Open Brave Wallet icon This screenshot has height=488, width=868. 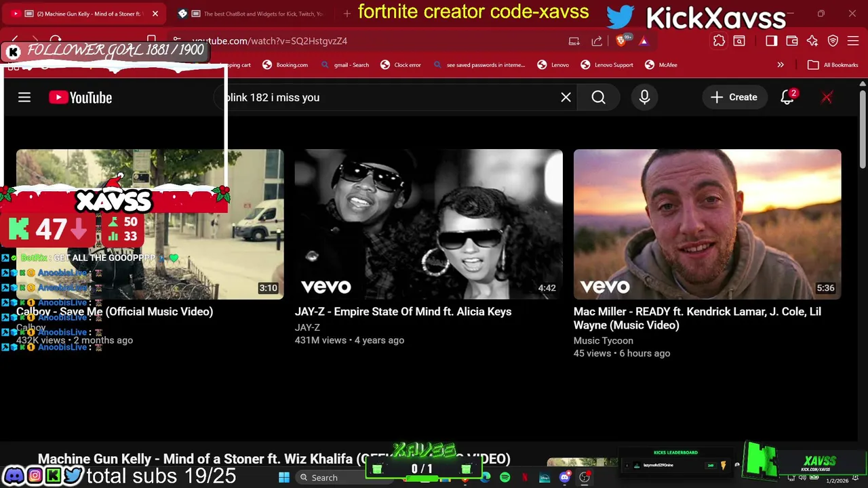[x=791, y=41]
